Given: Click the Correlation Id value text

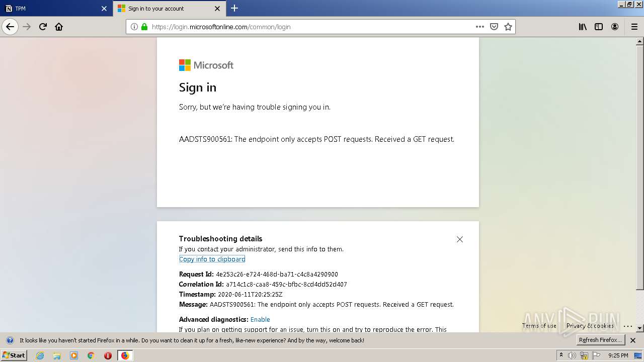Looking at the screenshot, I should 286,284.
